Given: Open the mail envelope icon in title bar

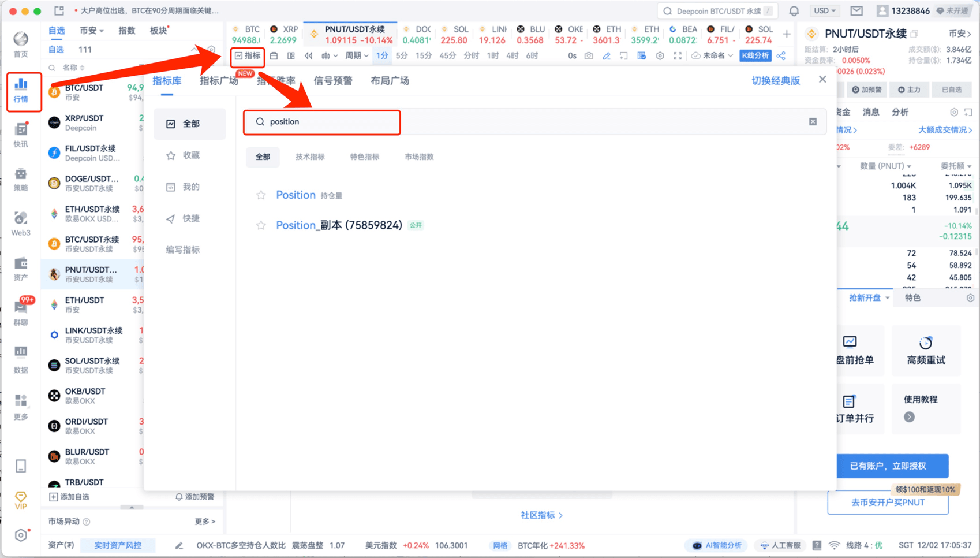Looking at the screenshot, I should (856, 11).
